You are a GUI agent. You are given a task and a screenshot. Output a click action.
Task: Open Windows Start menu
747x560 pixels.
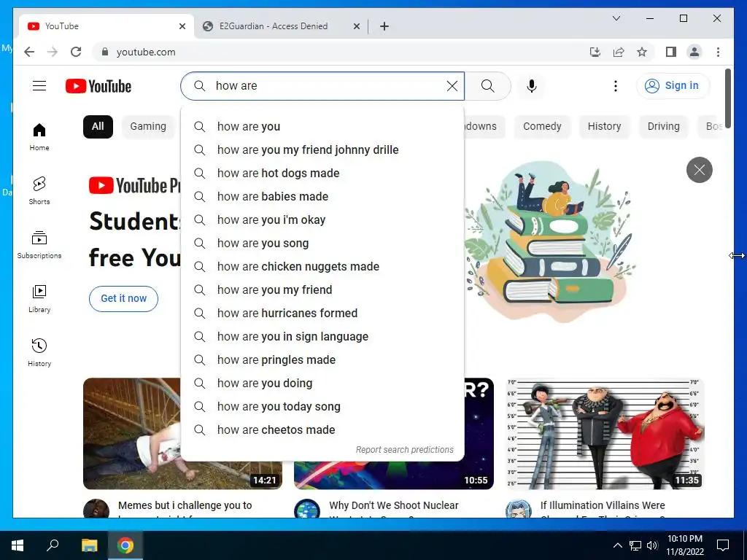tap(18, 545)
